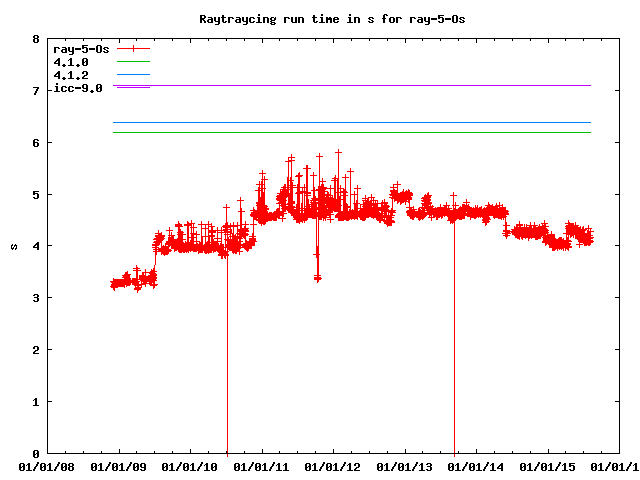Screen dimensions: 640x480
Task: Click the blue horizontal 4.1.2 reference line
Action: 350,123
